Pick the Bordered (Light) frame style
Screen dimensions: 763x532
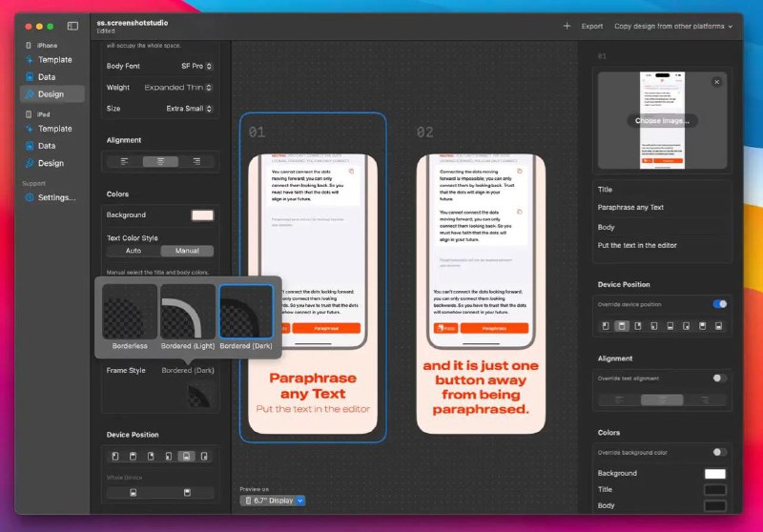(x=188, y=312)
